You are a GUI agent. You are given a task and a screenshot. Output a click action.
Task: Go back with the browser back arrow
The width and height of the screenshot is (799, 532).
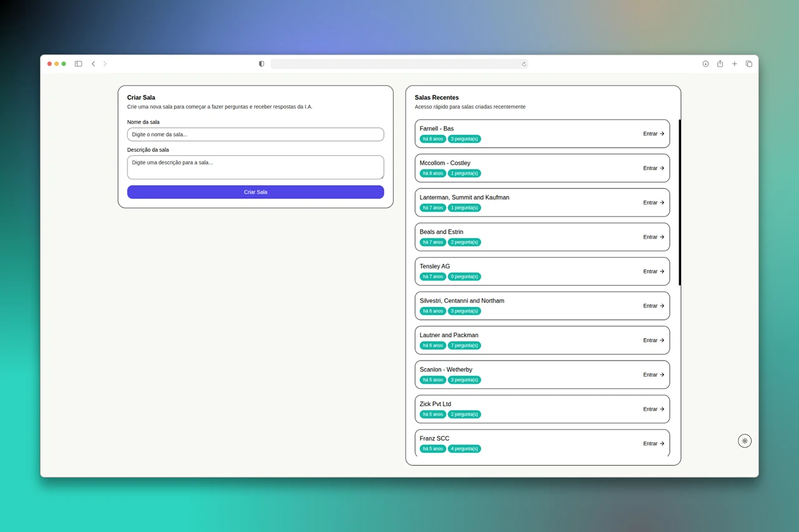click(x=94, y=64)
